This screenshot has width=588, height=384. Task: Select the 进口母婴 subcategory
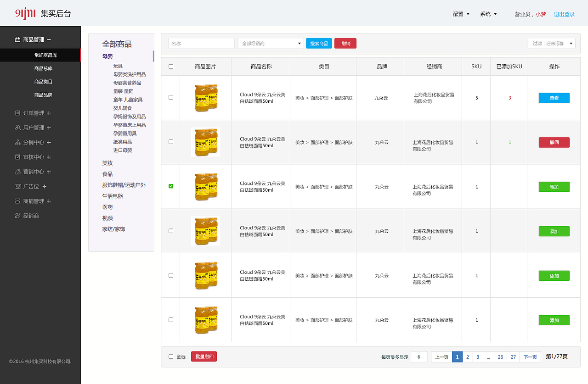tap(123, 150)
